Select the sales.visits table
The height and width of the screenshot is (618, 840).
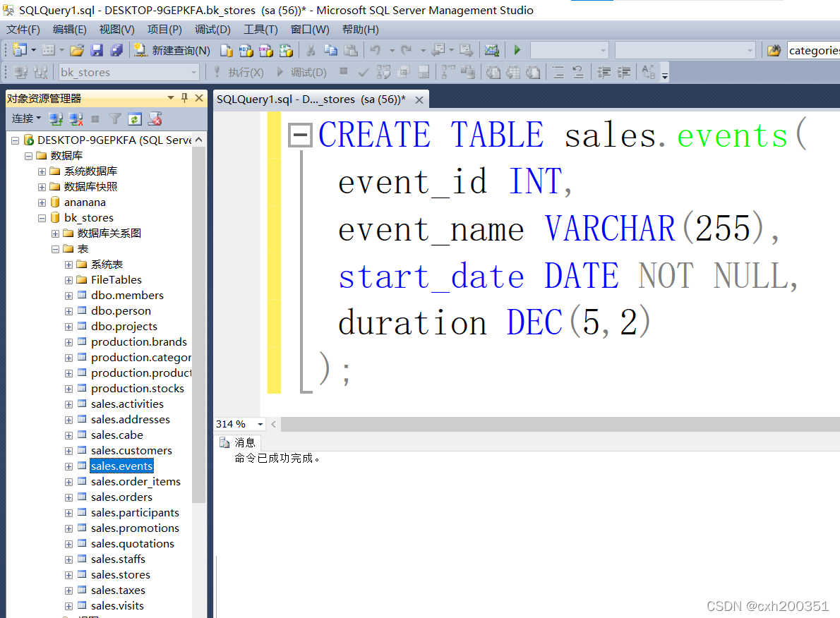click(117, 606)
